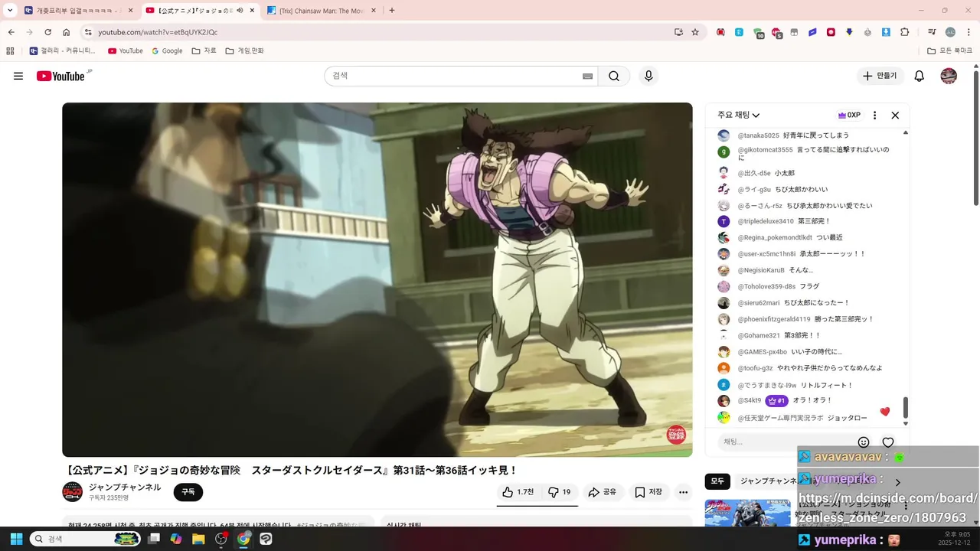Image resolution: width=980 pixels, height=551 pixels.
Task: Click the Windows taskbar 검색 search box
Action: pos(86,539)
